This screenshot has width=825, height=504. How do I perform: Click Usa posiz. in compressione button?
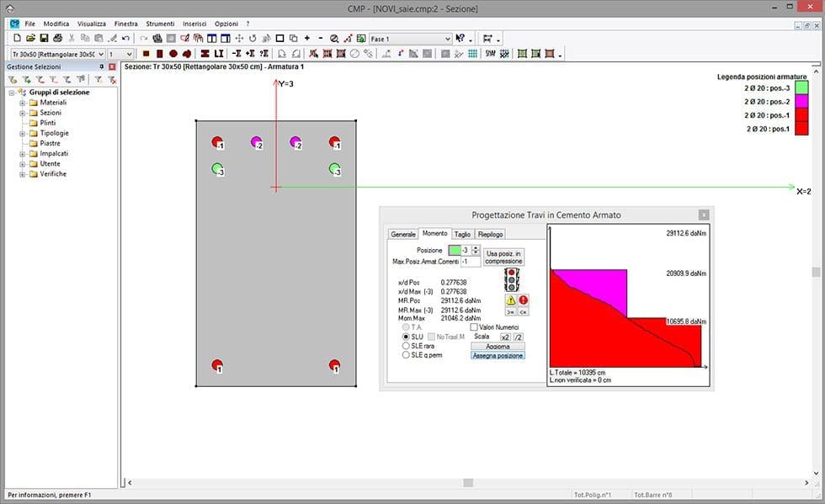pos(504,257)
